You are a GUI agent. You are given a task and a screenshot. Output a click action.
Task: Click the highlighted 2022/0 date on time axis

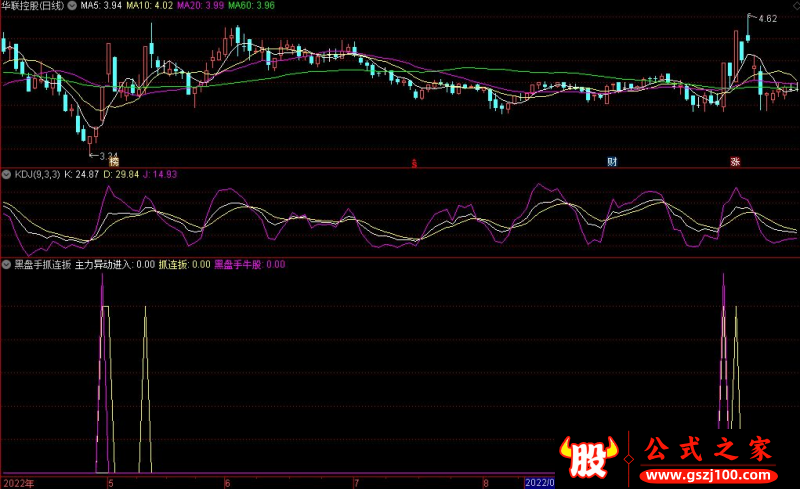[539, 482]
